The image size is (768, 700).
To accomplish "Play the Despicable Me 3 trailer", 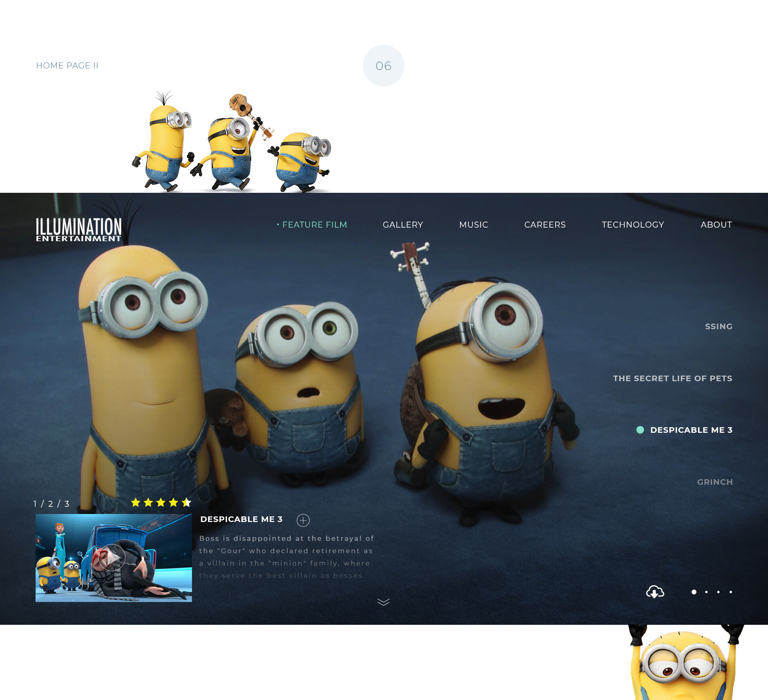I will click(112, 558).
